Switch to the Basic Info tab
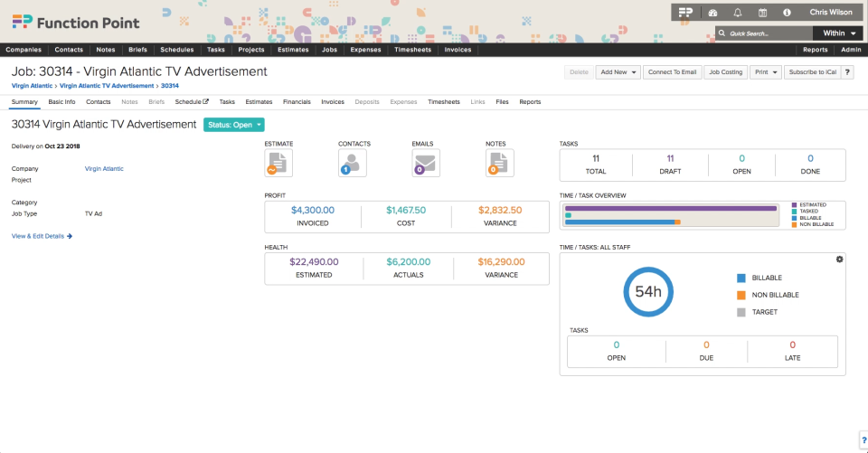This screenshot has width=868, height=453. (61, 102)
